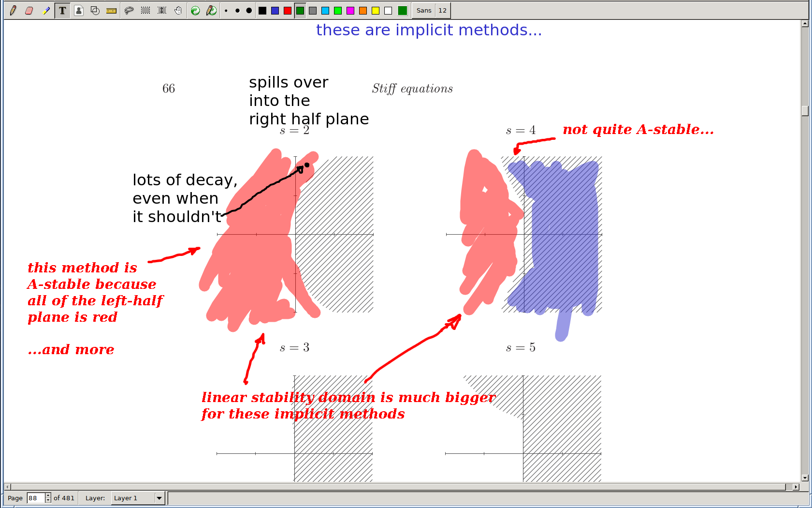The height and width of the screenshot is (508, 812).
Task: Choose the Select Rectangle tool
Action: click(145, 10)
